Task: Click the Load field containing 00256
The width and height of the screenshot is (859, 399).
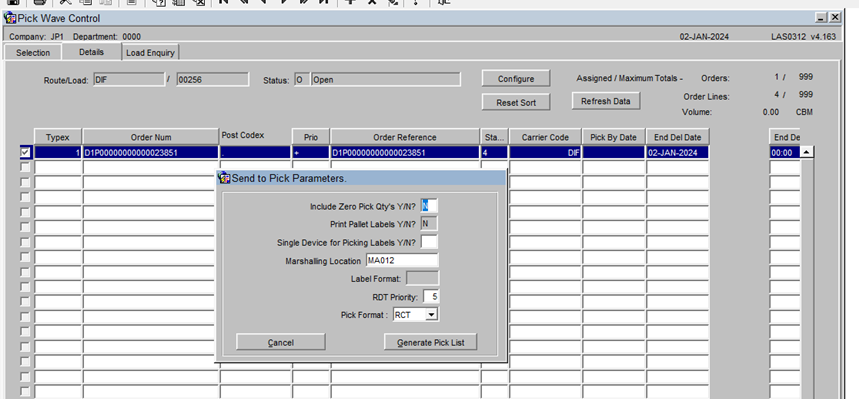Action: coord(213,79)
